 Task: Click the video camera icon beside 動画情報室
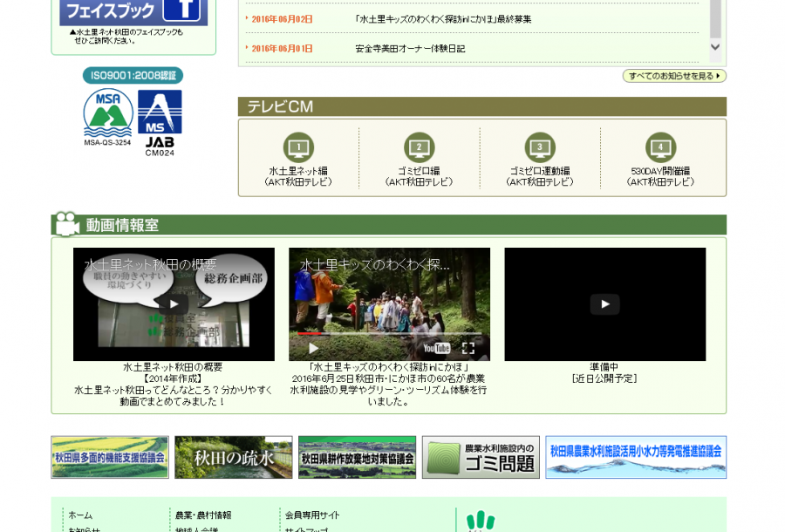tap(66, 222)
